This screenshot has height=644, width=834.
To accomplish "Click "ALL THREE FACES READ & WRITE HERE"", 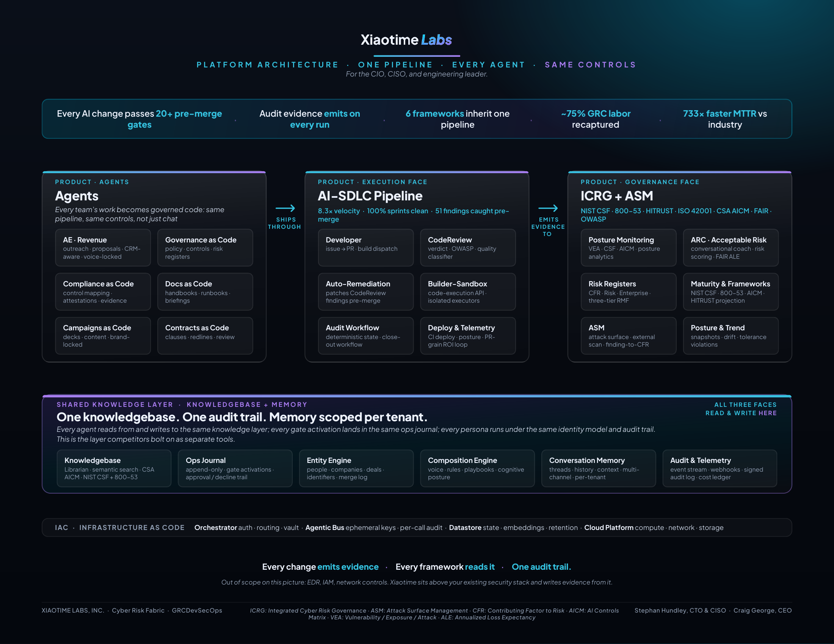I will (741, 409).
